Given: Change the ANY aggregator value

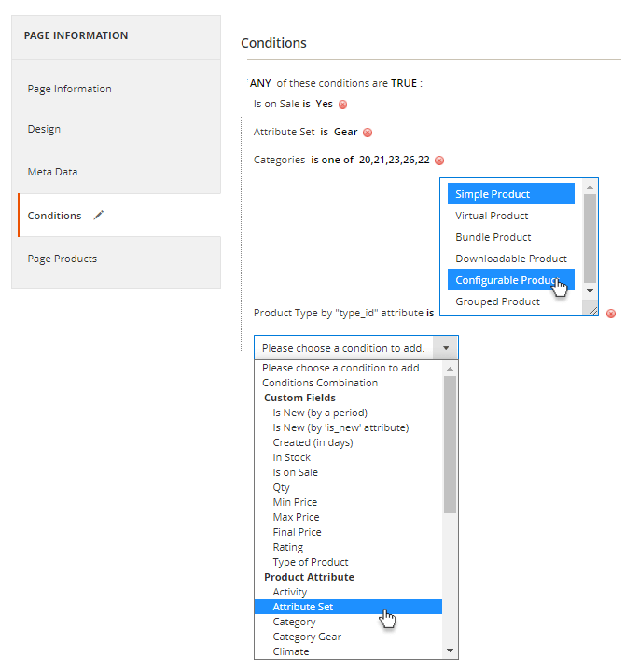Looking at the screenshot, I should tap(260, 83).
